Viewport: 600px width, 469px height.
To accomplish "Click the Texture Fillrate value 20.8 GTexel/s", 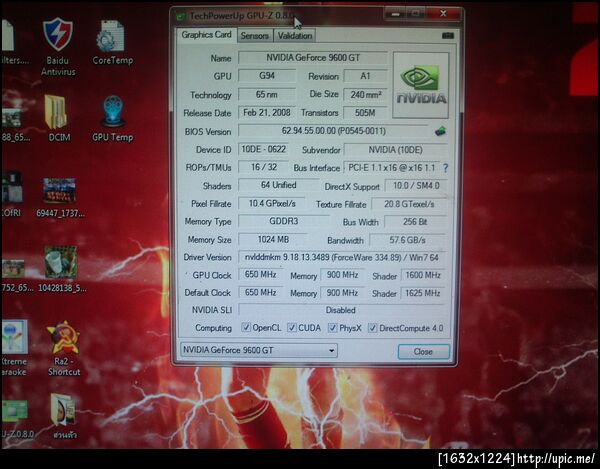I will click(409, 204).
